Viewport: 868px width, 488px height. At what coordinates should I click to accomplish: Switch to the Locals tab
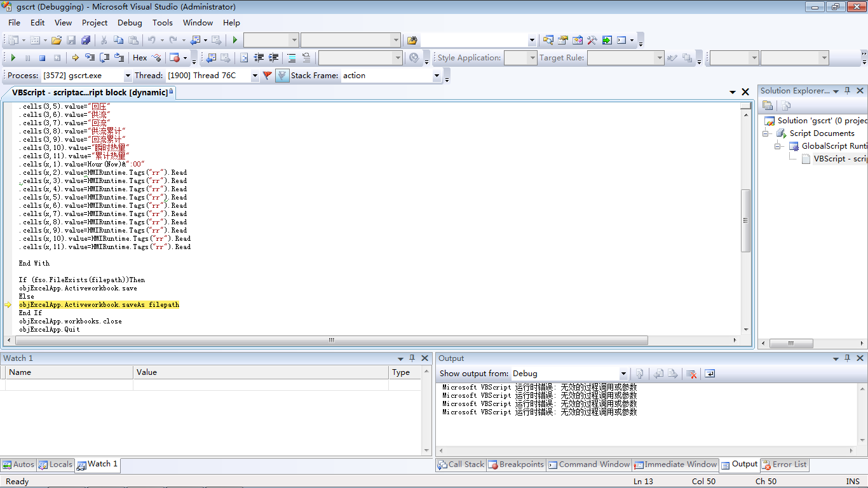[x=55, y=464]
